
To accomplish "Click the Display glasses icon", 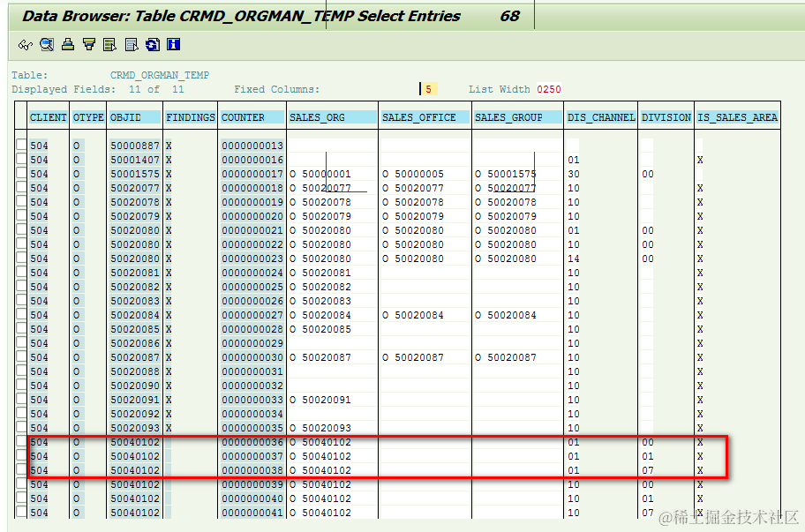I will tap(25, 45).
